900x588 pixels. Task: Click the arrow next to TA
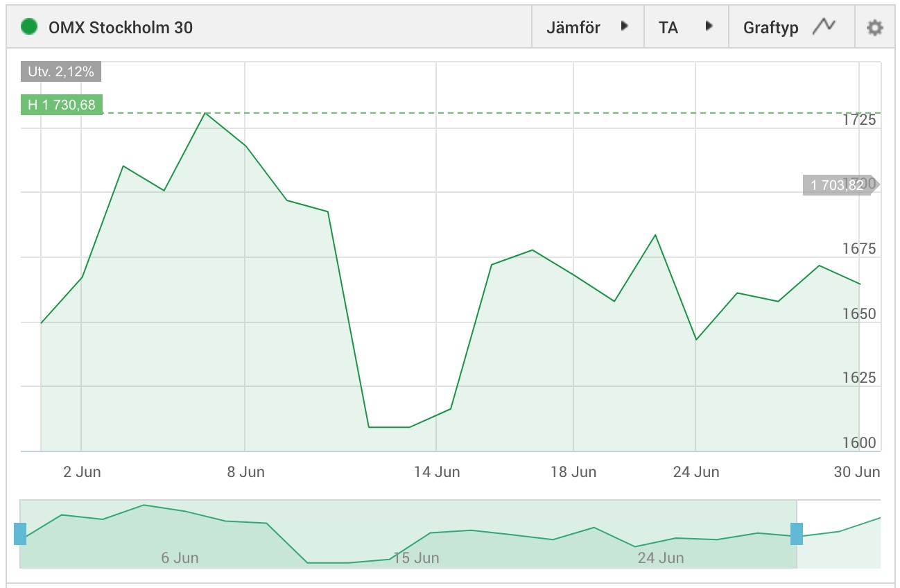[x=709, y=26]
